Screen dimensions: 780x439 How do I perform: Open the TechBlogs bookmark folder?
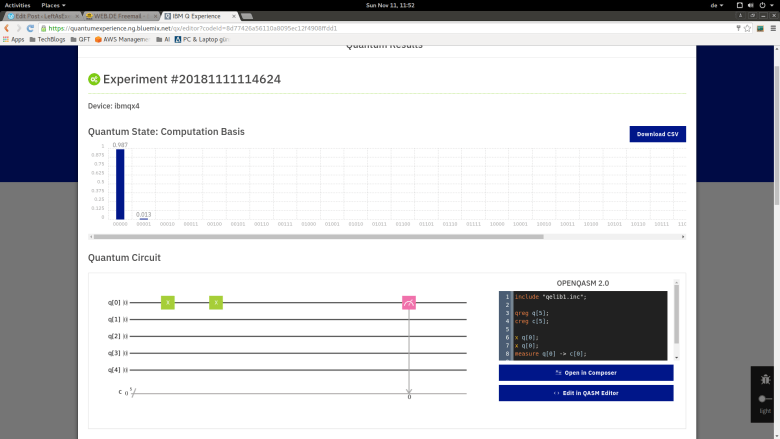tap(47, 39)
